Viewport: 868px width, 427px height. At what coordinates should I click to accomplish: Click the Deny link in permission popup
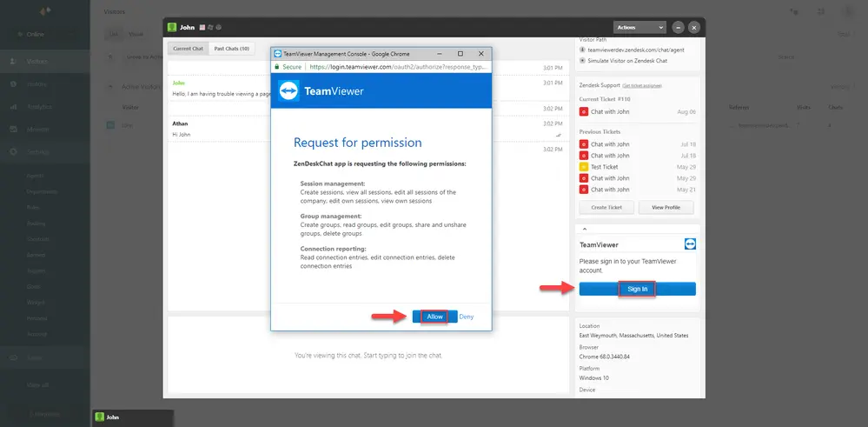point(466,317)
